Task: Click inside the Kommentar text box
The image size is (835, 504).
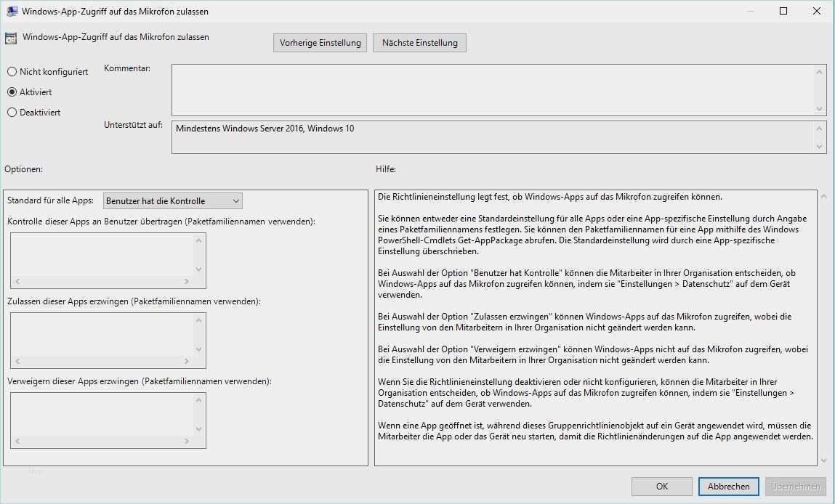Action: [493, 89]
